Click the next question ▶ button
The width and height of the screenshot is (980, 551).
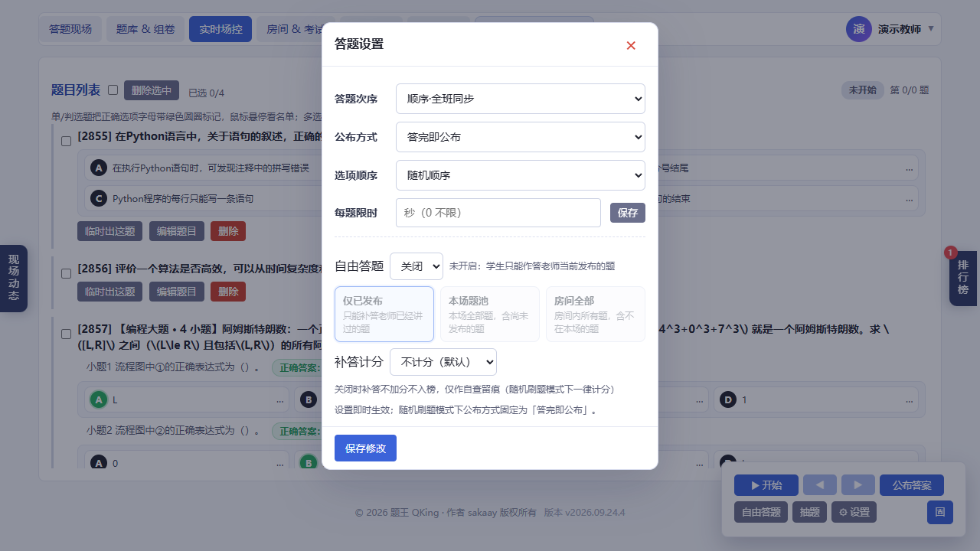pos(858,485)
